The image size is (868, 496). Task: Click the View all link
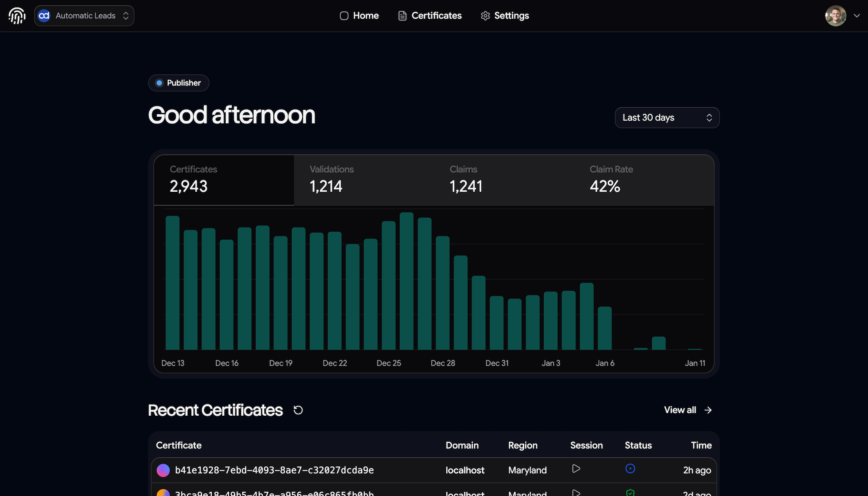pyautogui.click(x=680, y=410)
